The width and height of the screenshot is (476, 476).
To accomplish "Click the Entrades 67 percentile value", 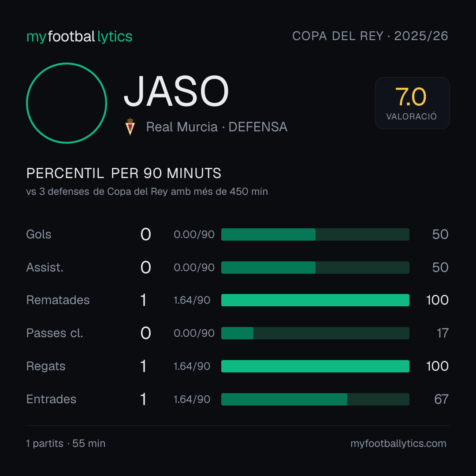I will (441, 399).
